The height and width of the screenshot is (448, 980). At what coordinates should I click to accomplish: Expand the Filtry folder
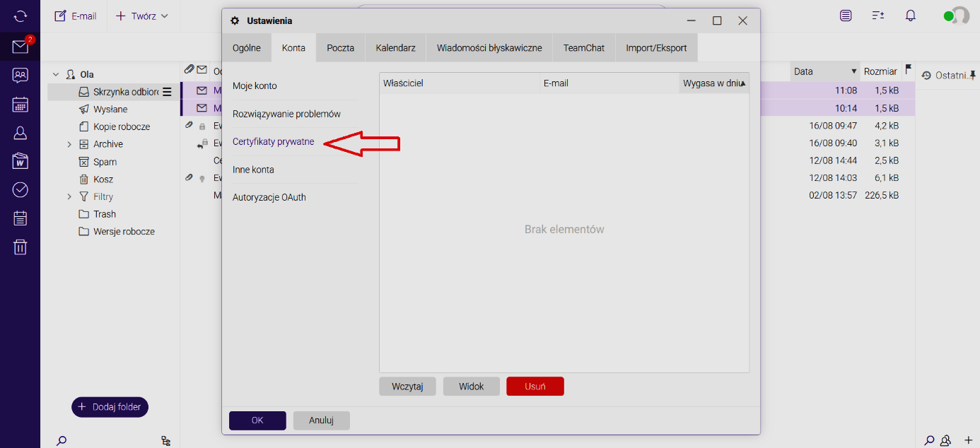(x=69, y=196)
